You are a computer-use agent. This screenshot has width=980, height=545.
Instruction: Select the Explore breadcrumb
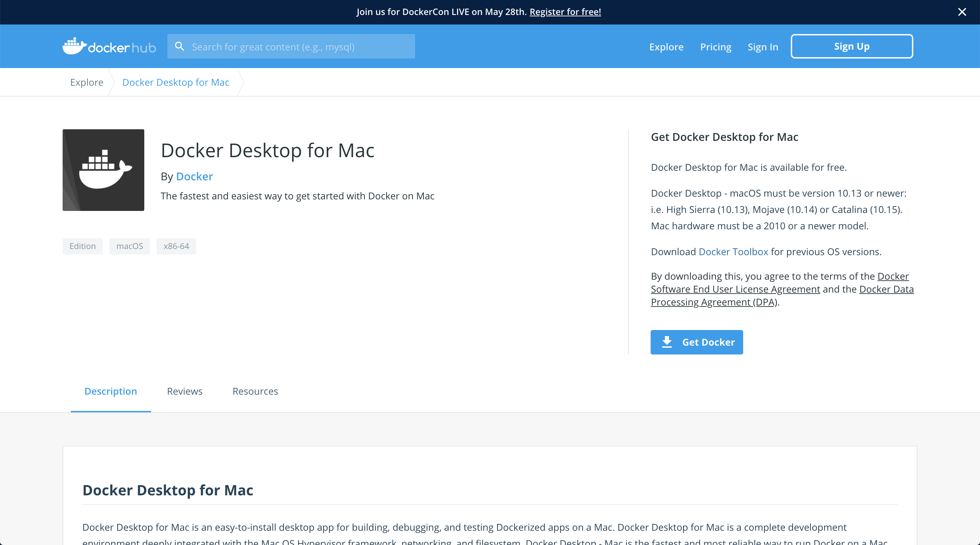point(87,82)
